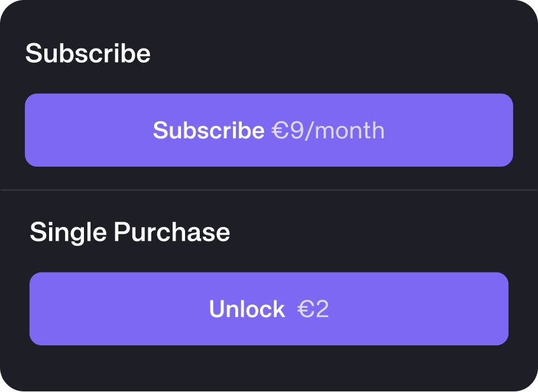
Task: Unlock the single purchase for €2
Action: (268, 309)
